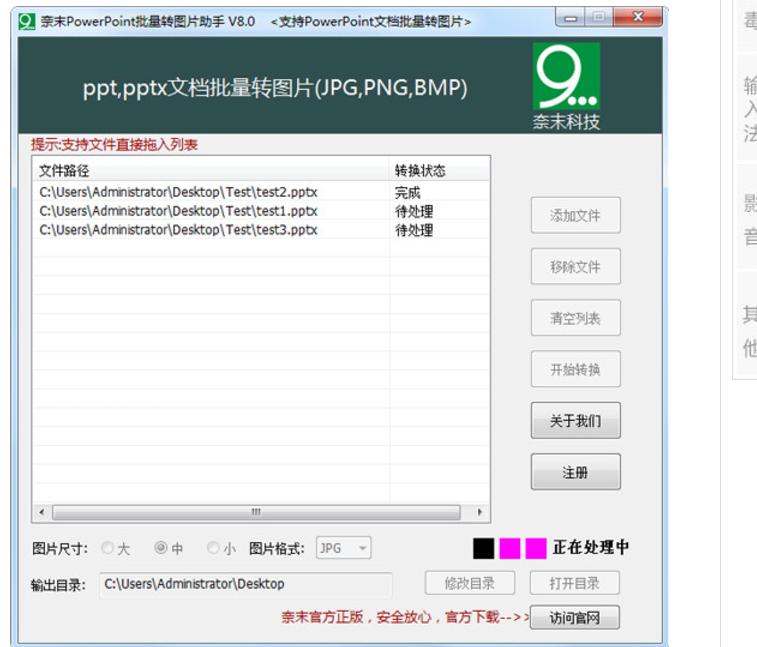Select the test2.pptx row in file list
Image resolution: width=757 pixels, height=647 pixels.
pos(180,192)
